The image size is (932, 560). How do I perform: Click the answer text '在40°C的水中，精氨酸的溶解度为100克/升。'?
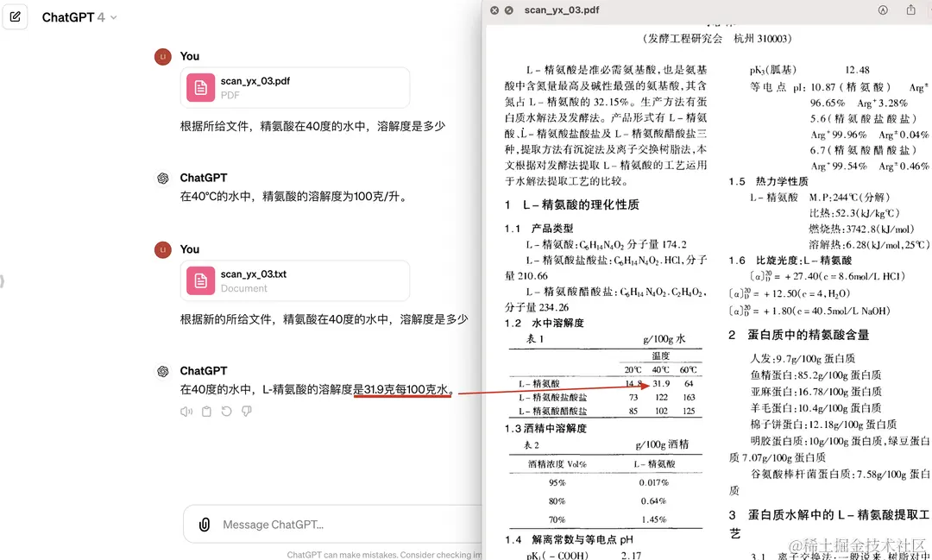click(x=295, y=196)
